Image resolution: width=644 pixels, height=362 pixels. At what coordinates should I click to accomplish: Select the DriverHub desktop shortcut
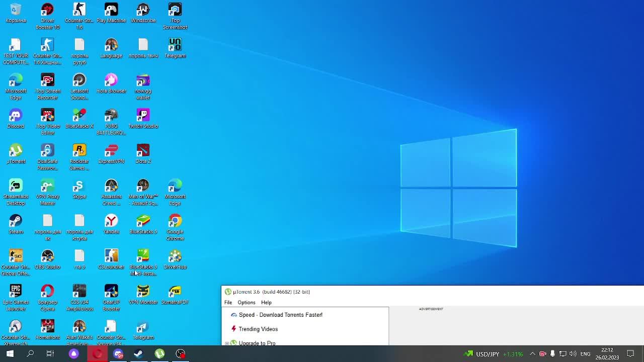point(175,260)
